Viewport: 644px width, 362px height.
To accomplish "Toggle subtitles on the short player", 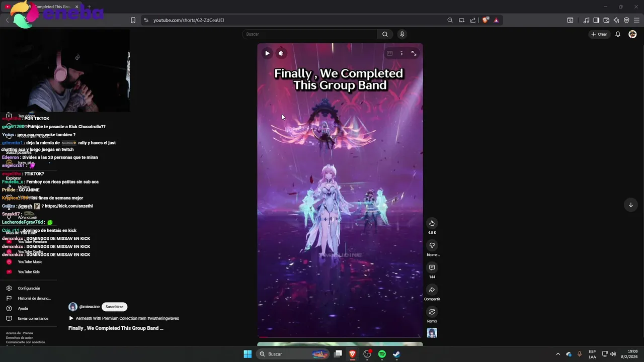I will 389,53.
